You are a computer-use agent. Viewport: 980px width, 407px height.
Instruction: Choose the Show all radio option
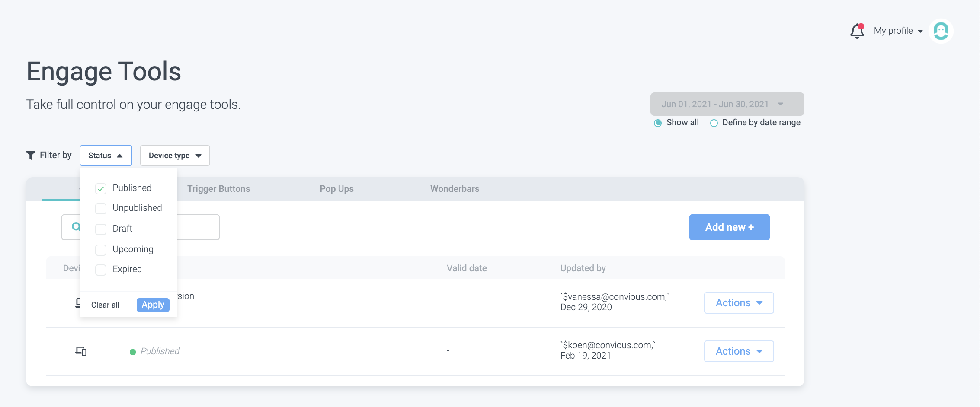coord(658,123)
